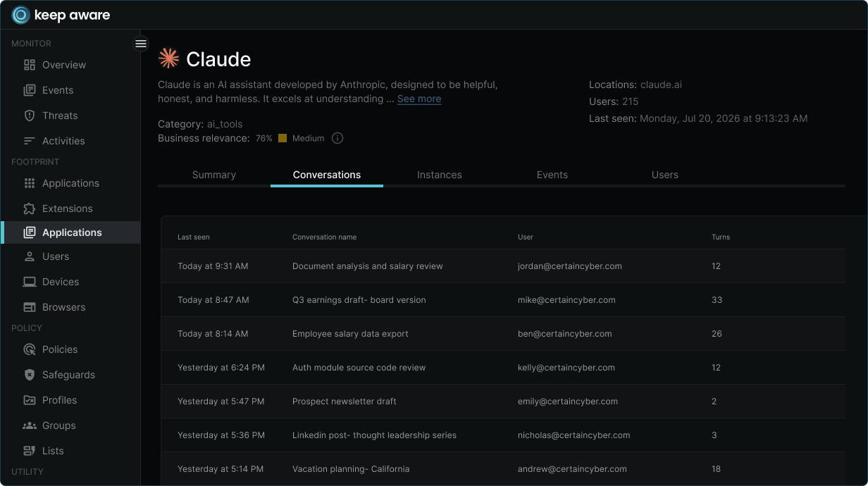868x486 pixels.
Task: Click the Events sidebar icon
Action: 30,90
